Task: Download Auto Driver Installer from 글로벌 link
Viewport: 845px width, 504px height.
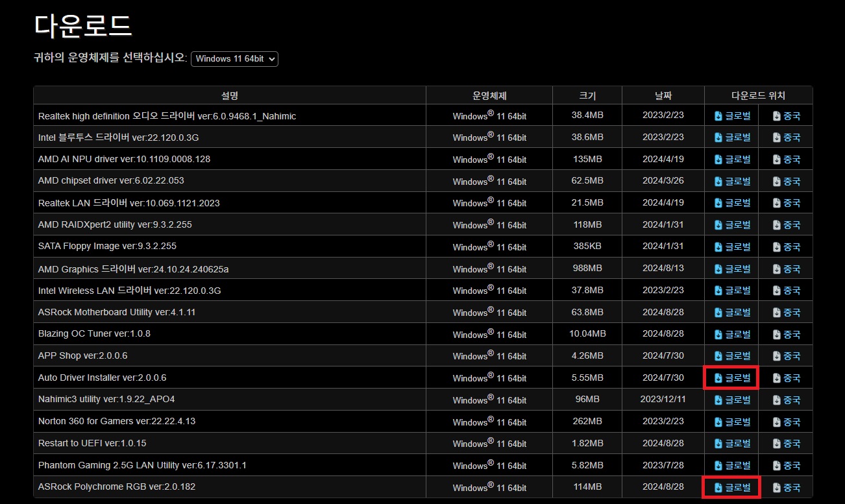Action: point(731,378)
